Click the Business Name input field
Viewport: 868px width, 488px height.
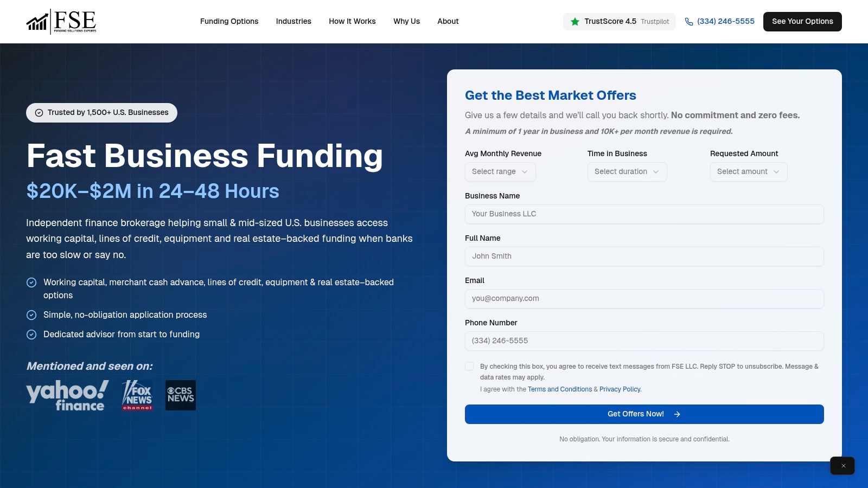pos(644,214)
